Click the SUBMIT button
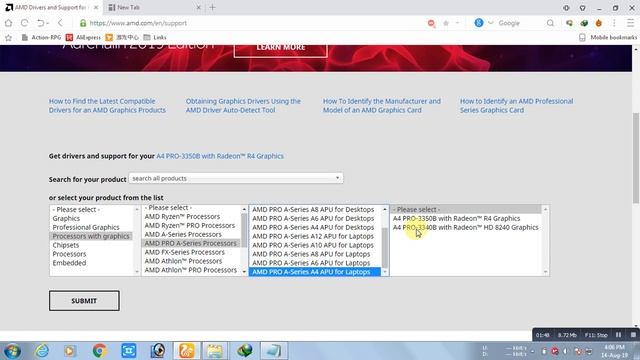The image size is (640, 360). click(x=84, y=301)
